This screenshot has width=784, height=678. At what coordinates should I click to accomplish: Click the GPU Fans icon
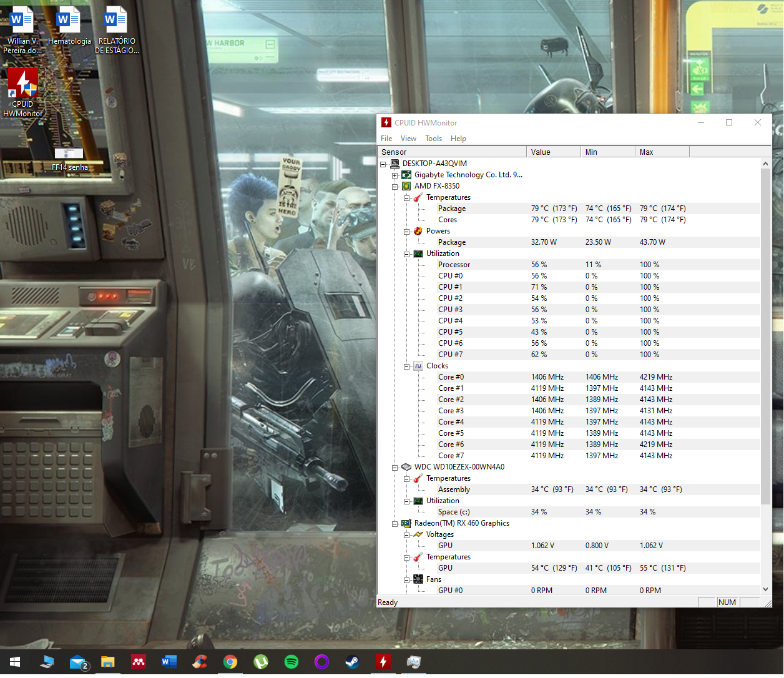click(418, 579)
